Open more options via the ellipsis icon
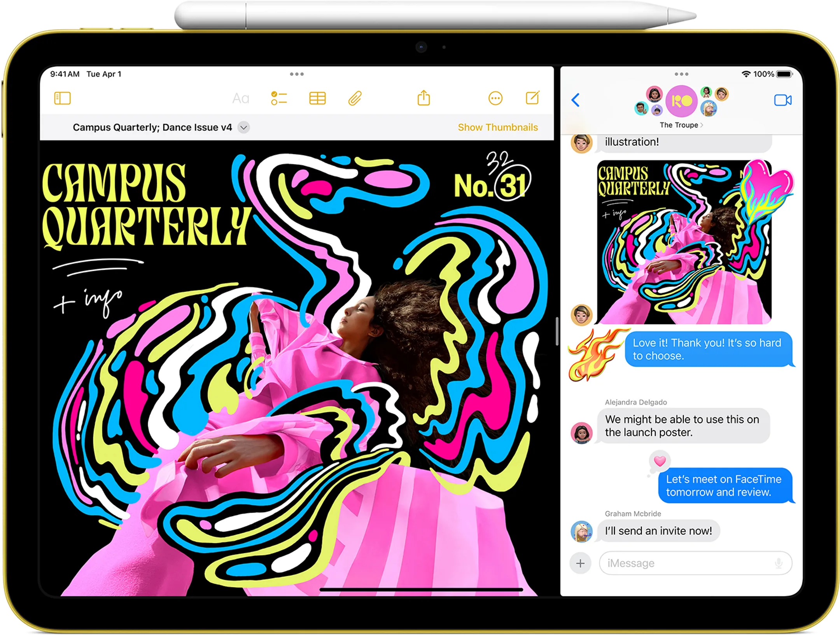Image resolution: width=840 pixels, height=635 pixels. pyautogui.click(x=495, y=98)
